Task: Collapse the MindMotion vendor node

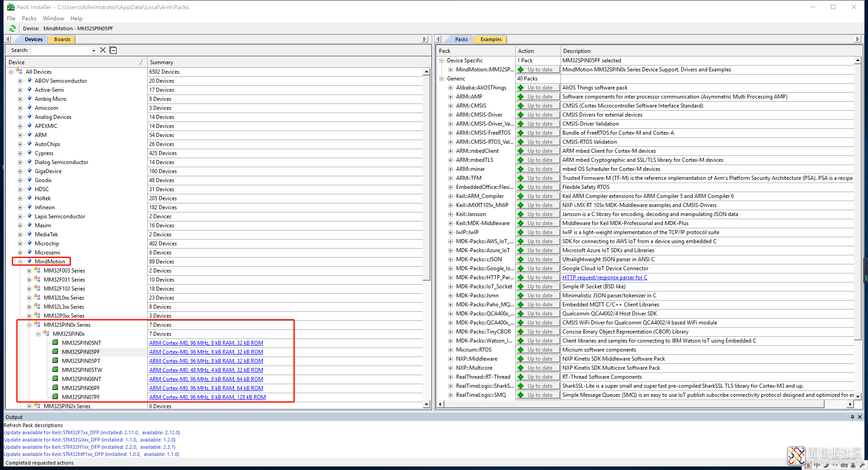Action: point(20,262)
